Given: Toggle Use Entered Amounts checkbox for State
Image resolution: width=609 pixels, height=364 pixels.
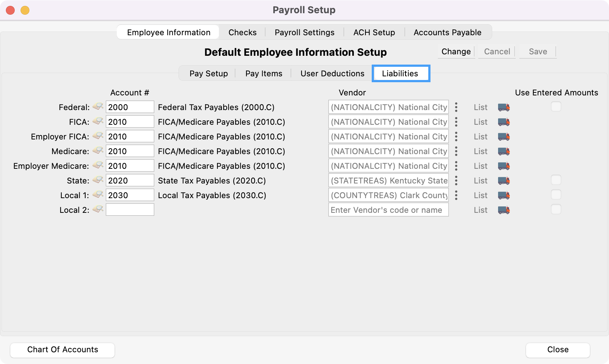Looking at the screenshot, I should click(x=556, y=180).
